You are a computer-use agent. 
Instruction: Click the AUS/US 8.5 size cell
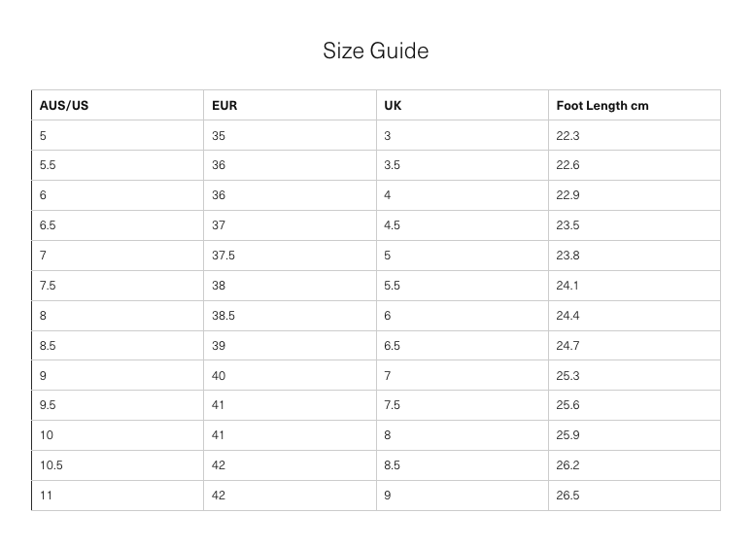[x=48, y=346]
